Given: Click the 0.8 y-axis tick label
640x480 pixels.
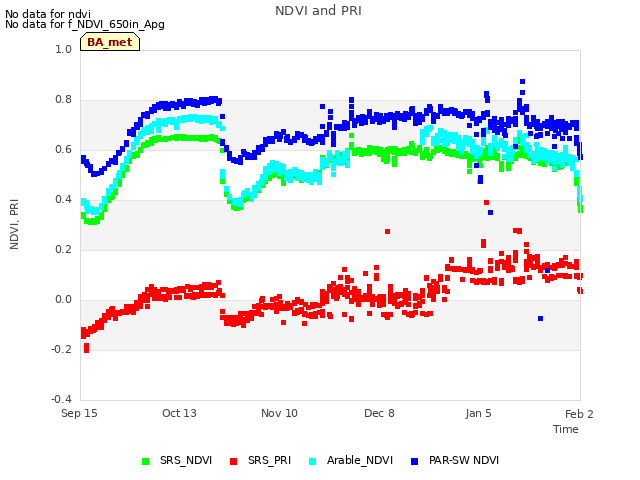Looking at the screenshot, I should 63,100.
